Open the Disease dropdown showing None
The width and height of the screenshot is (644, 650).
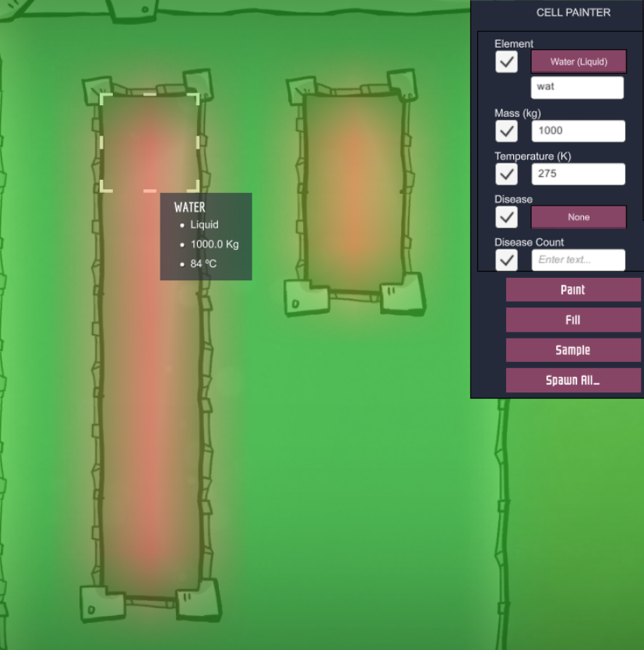(579, 217)
